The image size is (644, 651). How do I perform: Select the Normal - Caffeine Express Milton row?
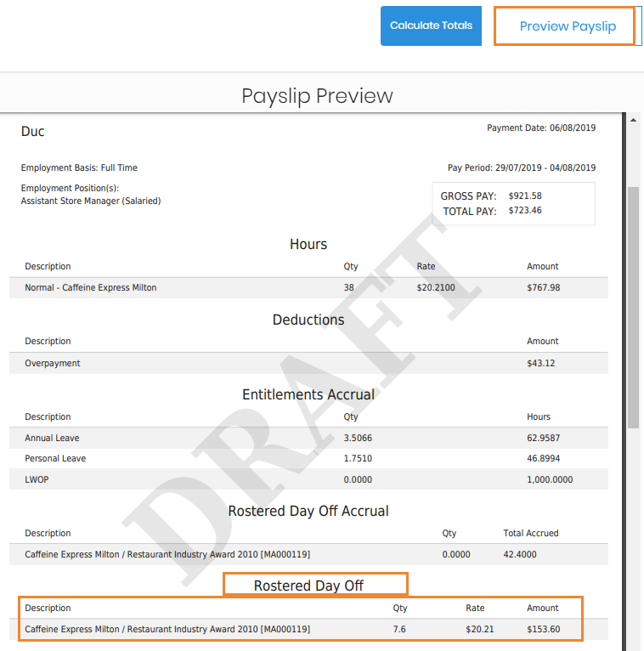point(91,288)
